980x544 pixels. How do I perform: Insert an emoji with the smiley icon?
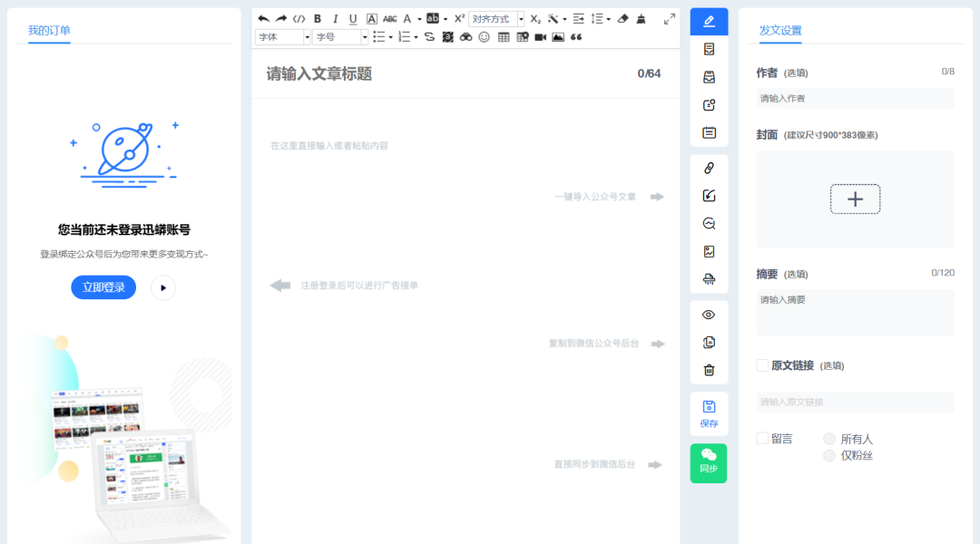[484, 37]
